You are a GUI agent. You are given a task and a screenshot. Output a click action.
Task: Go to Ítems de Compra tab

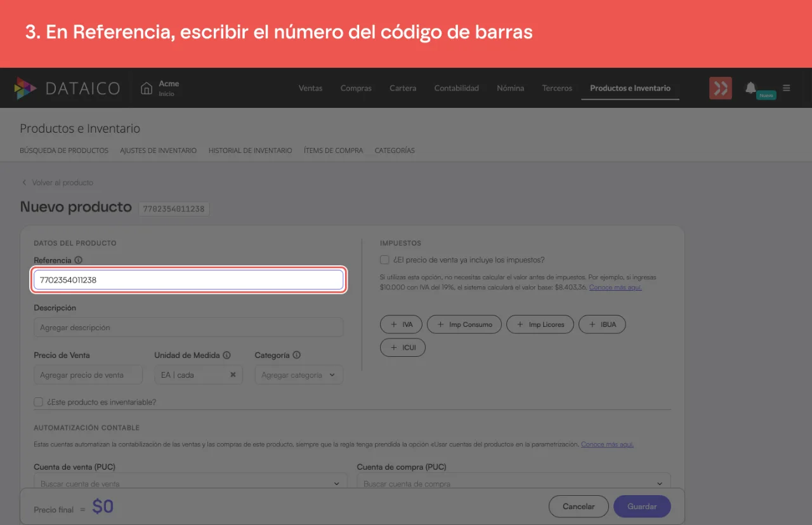[x=333, y=150]
